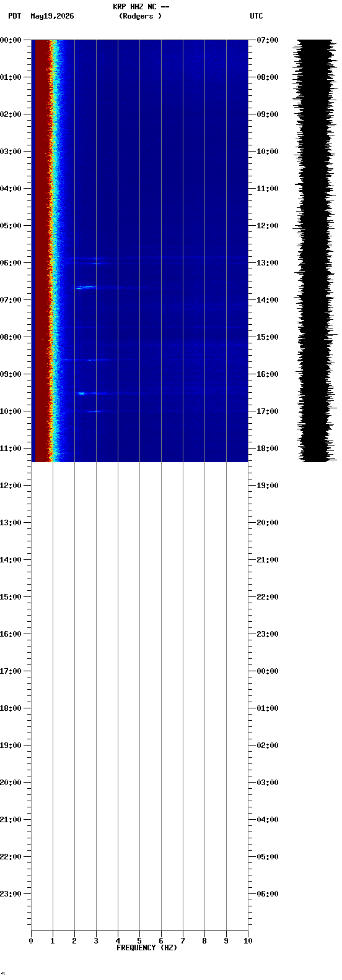Image resolution: width=342 pixels, height=980 pixels.
Task: Click the UTC axis label "22:00"
Action: click(x=268, y=597)
